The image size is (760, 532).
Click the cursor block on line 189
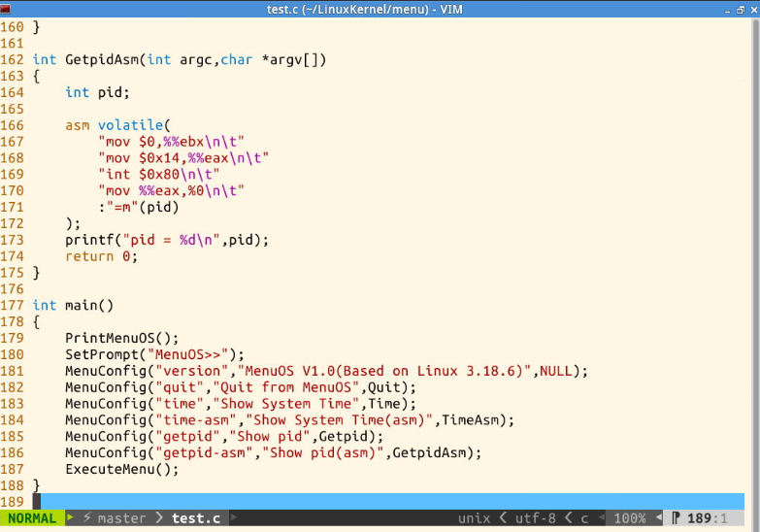pos(37,502)
